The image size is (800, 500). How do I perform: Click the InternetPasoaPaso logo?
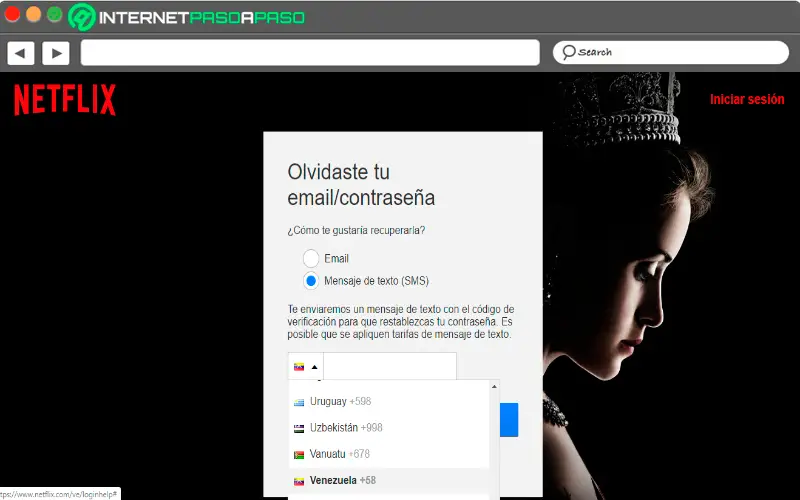pos(186,17)
